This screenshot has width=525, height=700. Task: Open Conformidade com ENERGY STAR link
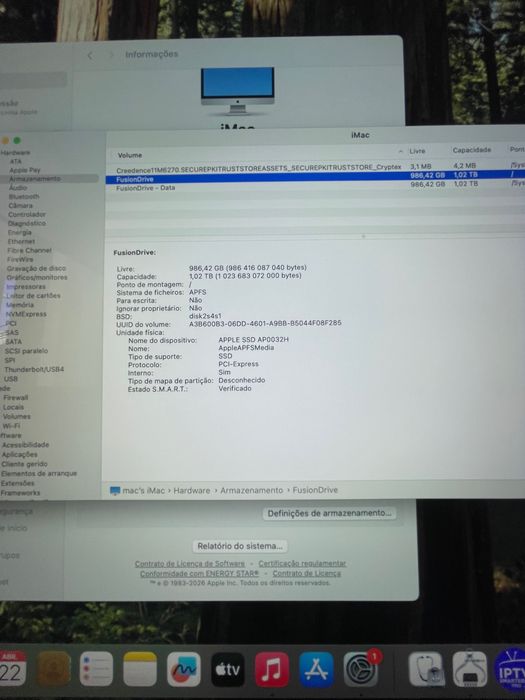tap(199, 573)
